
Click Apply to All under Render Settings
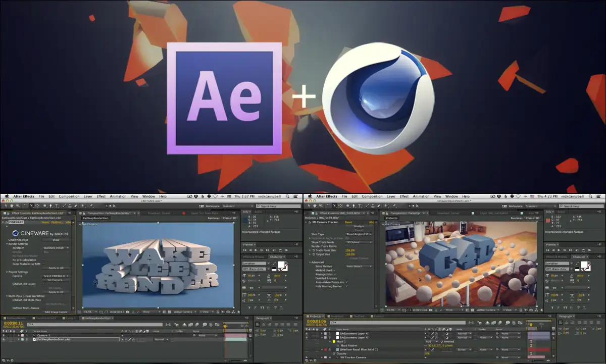(56, 268)
